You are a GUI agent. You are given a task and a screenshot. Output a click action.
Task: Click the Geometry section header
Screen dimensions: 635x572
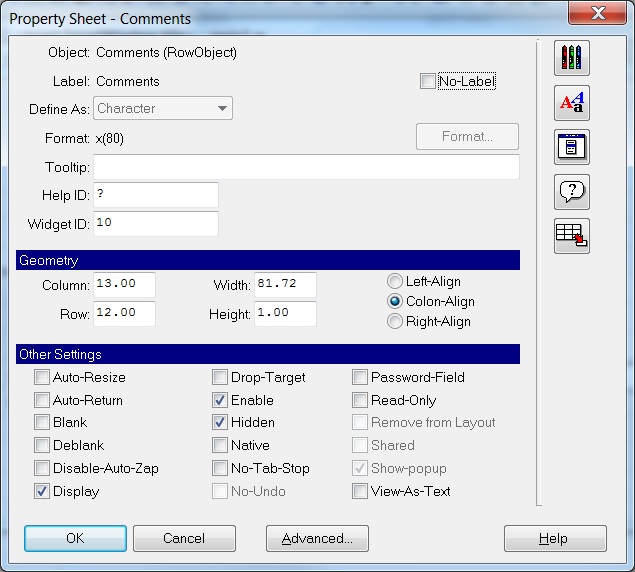point(268,260)
